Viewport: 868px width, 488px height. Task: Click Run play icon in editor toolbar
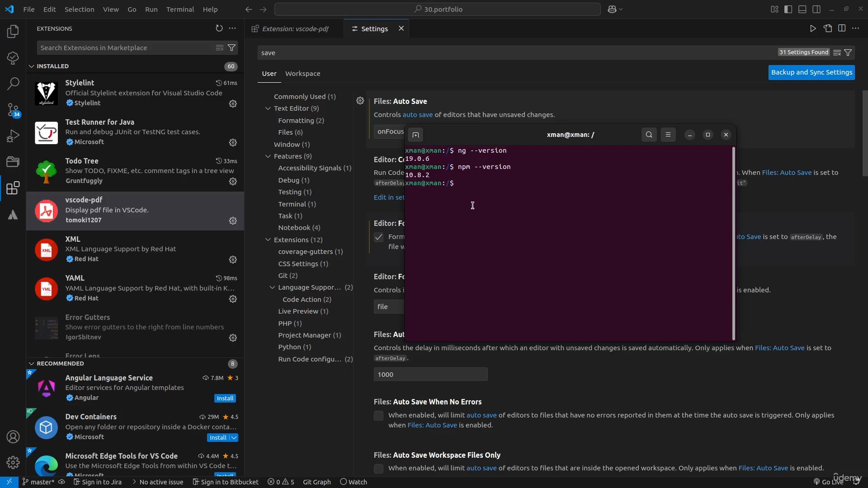click(813, 28)
